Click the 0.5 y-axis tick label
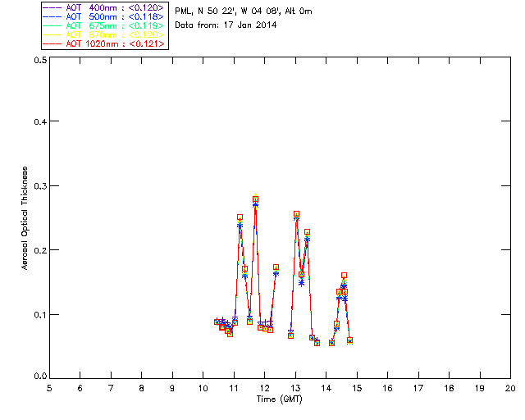 (x=40, y=60)
